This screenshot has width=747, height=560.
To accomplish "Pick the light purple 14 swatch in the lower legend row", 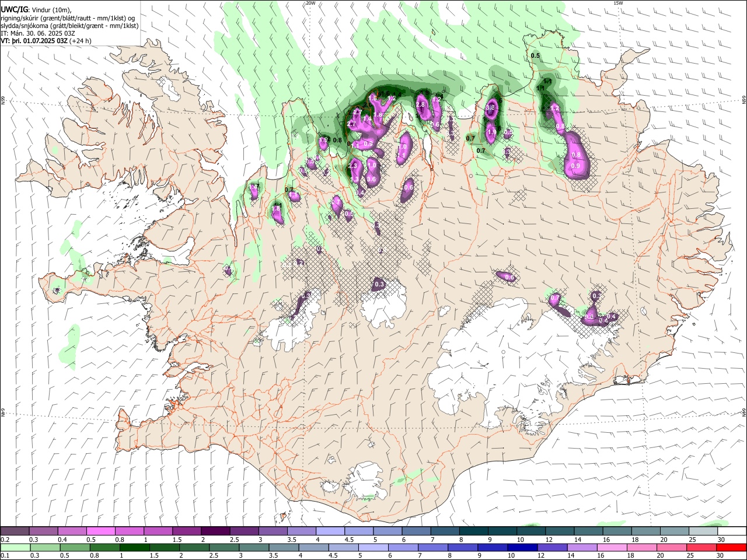I will tap(582, 547).
